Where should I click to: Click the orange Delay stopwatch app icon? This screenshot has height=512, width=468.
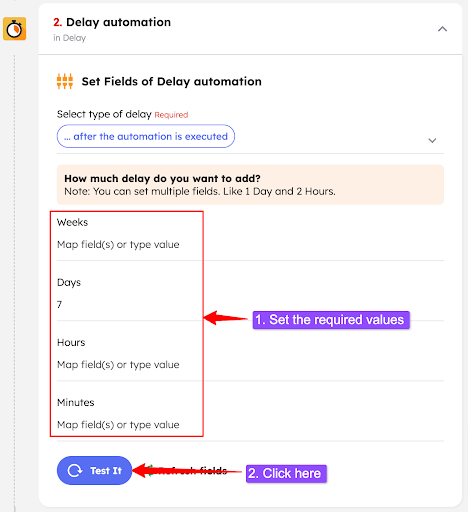pos(15,29)
